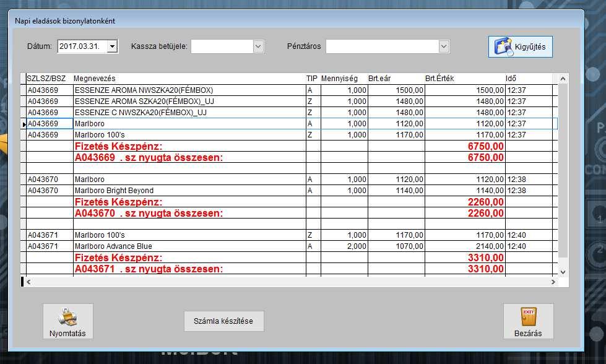
Task: Click the vertical scrollbar down arrow
Action: tap(563, 272)
